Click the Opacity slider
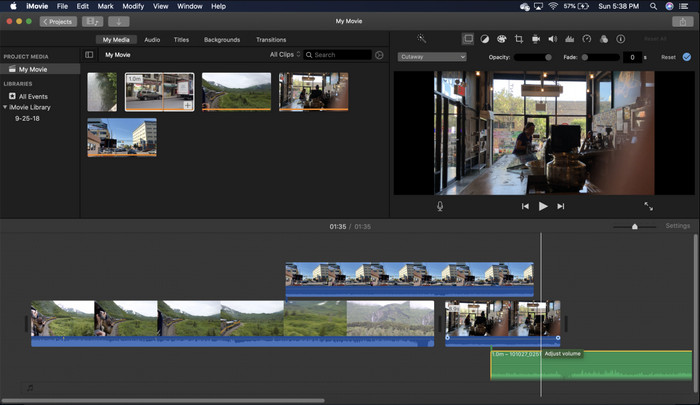This screenshot has width=700, height=405. pos(535,57)
